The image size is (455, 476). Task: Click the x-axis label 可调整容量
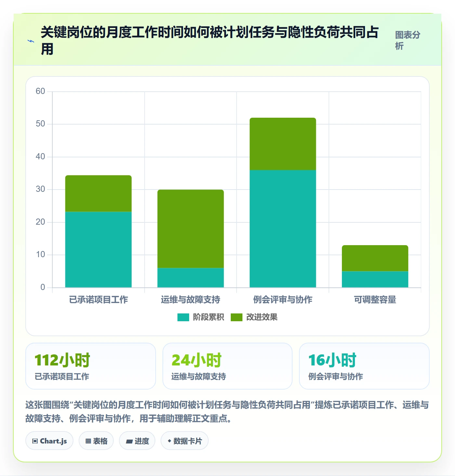pyautogui.click(x=375, y=299)
